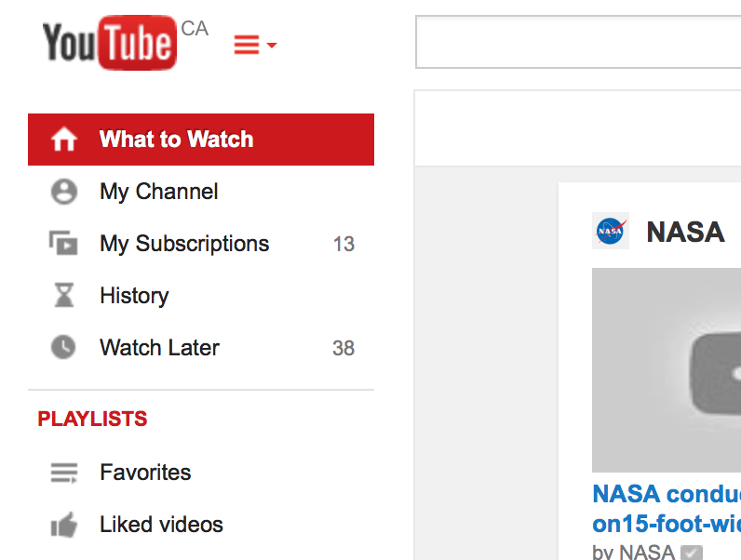Click the Favorites playlist icon
The width and height of the screenshot is (741, 560).
(64, 473)
